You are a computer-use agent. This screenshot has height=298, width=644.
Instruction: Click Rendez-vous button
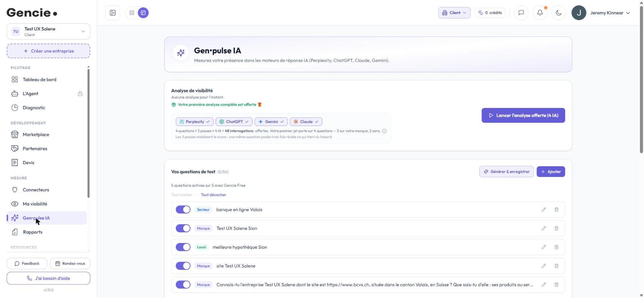[70, 264]
